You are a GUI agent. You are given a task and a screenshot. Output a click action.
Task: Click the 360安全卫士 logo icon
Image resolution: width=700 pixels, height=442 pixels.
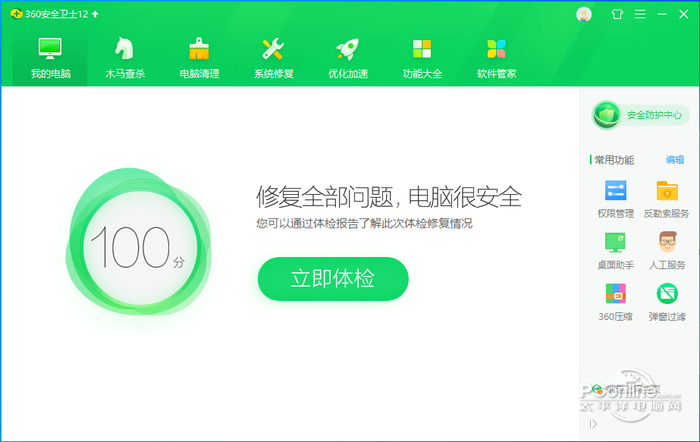click(x=16, y=14)
